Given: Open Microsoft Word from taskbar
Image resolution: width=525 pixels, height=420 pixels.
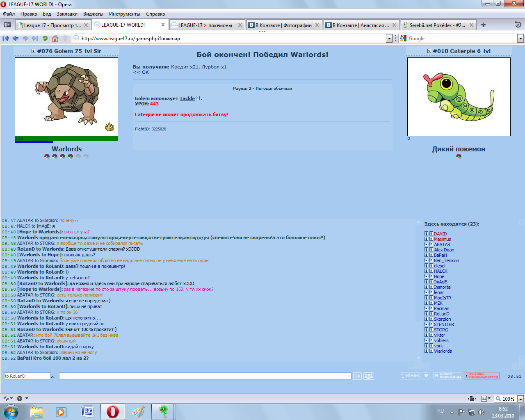Looking at the screenshot, I should [x=87, y=412].
